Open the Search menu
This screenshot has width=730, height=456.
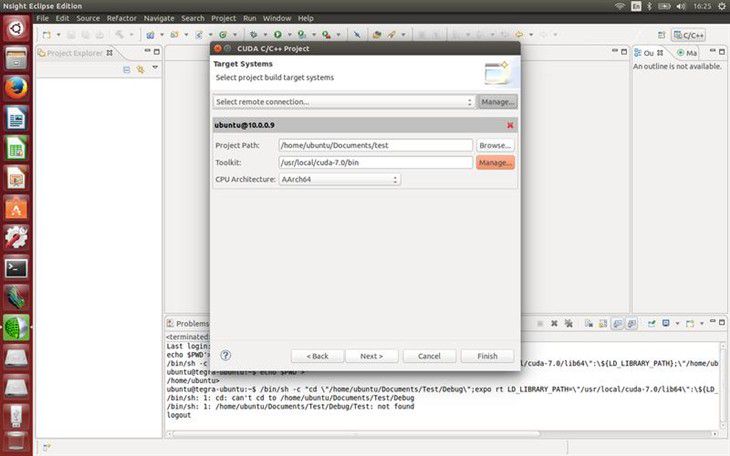pos(193,18)
